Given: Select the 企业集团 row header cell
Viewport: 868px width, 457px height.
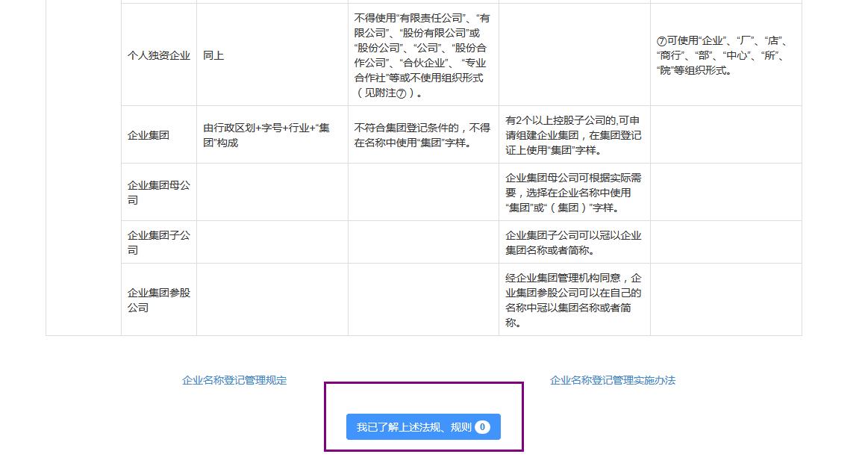Looking at the screenshot, I should pyautogui.click(x=149, y=135).
